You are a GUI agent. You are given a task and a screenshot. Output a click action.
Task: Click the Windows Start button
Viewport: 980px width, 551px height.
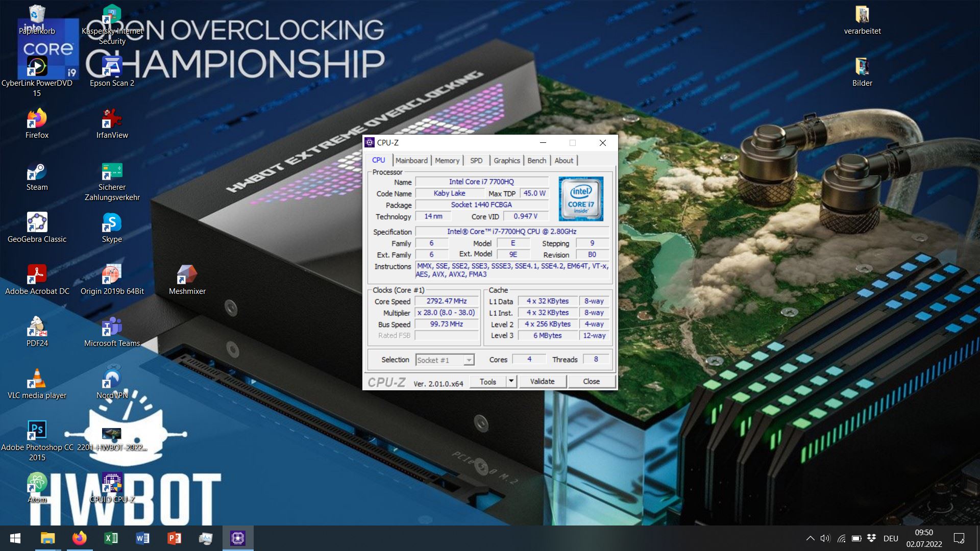15,538
